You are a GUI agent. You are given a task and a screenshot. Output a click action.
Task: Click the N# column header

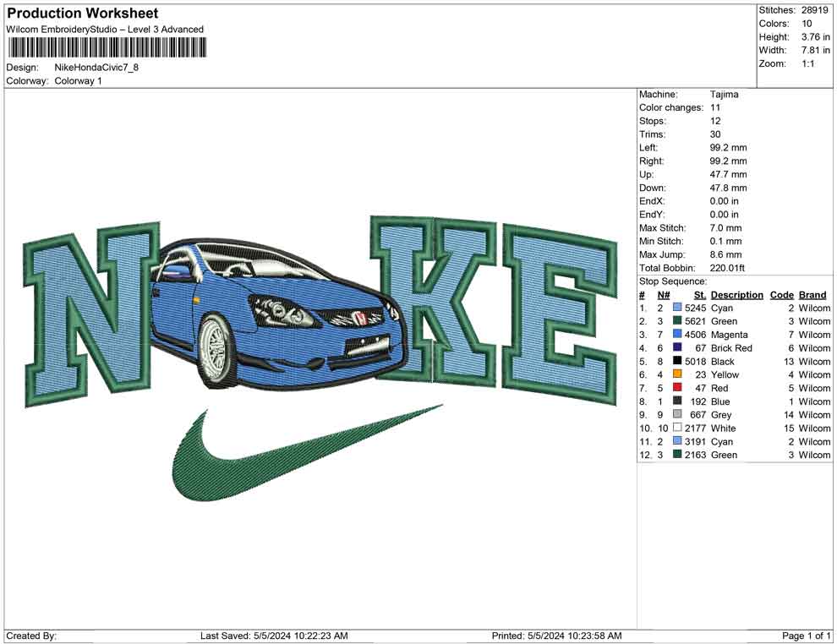pos(664,295)
